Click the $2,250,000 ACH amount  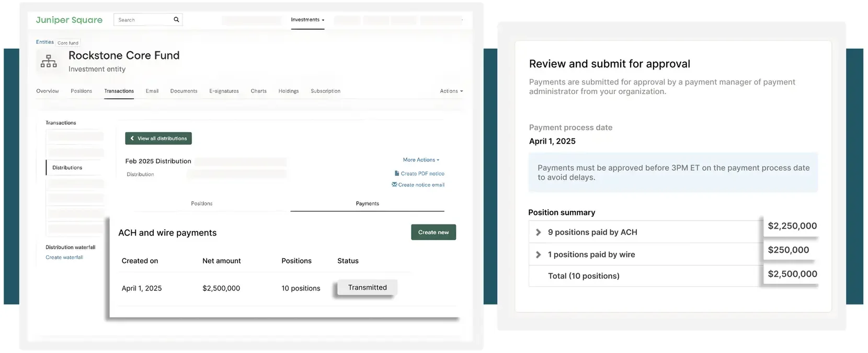pyautogui.click(x=792, y=226)
